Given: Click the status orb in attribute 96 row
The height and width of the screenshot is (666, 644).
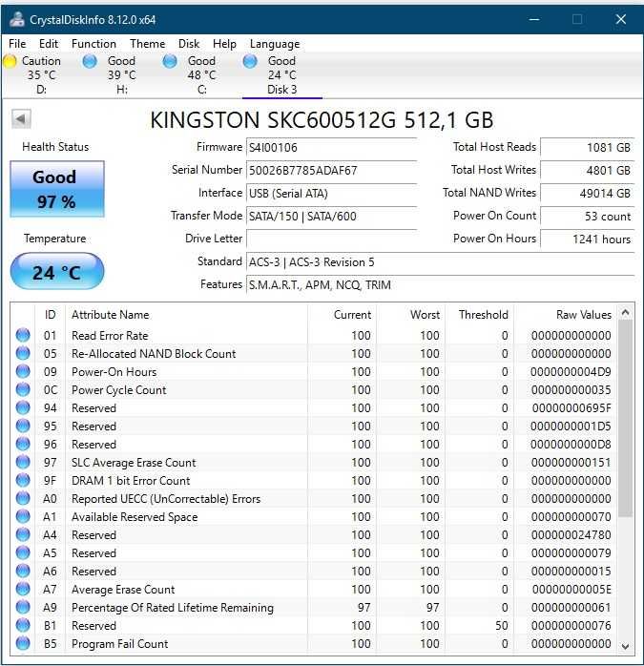Looking at the screenshot, I should [23, 444].
